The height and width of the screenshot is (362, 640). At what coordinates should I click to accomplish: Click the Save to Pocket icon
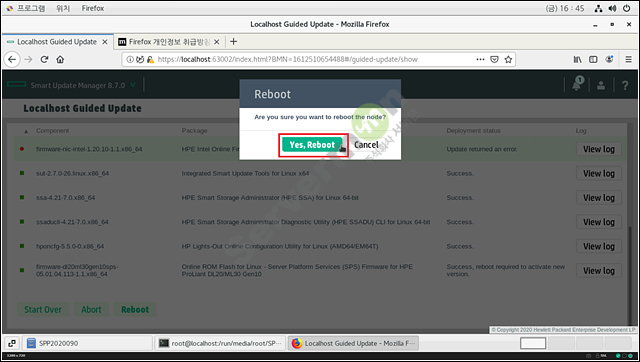494,60
